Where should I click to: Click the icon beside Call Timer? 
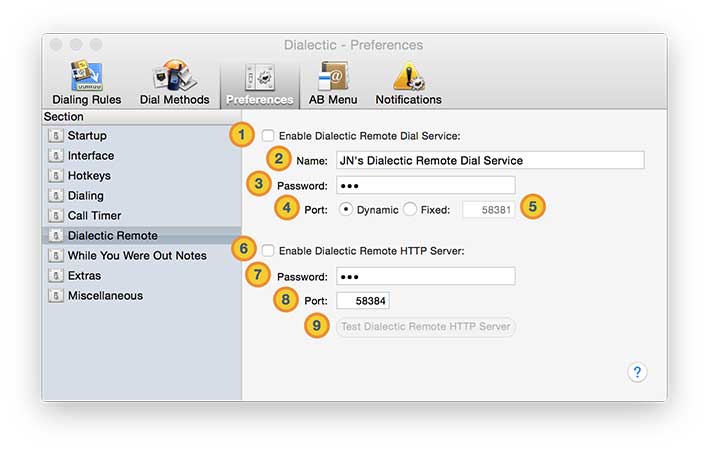[x=56, y=216]
